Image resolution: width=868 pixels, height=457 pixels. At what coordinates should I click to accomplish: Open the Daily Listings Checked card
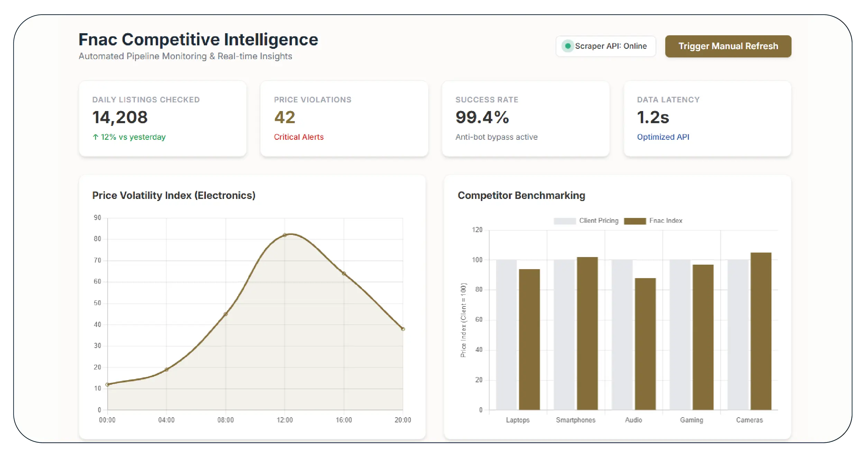pyautogui.click(x=163, y=119)
